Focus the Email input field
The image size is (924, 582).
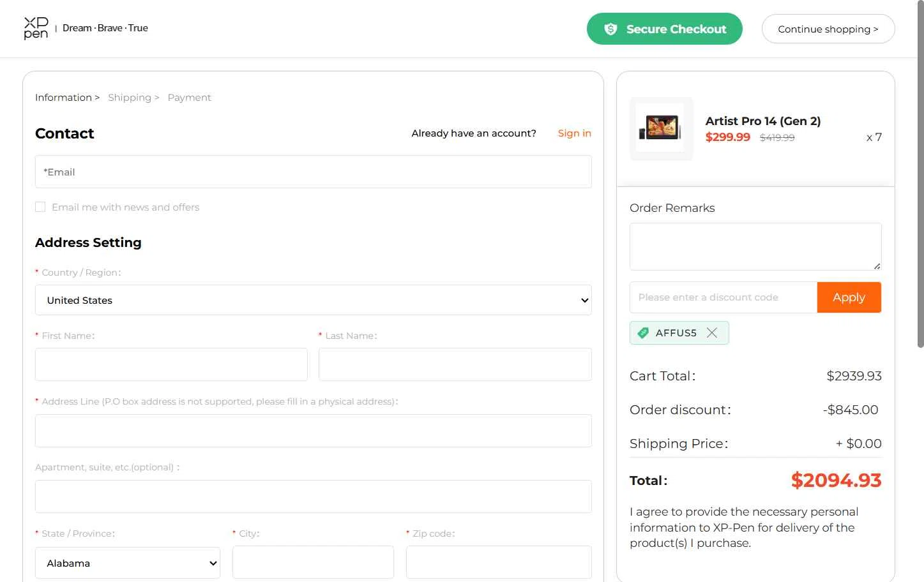pos(314,172)
